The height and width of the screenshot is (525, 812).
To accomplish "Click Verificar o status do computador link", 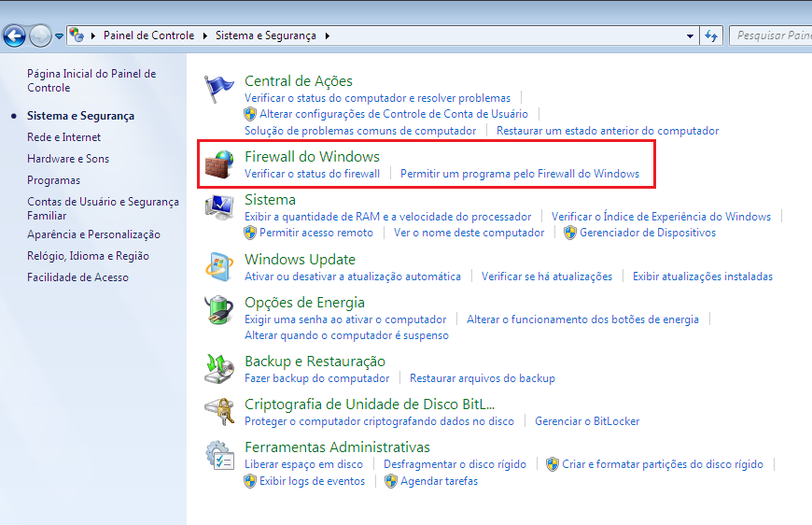I will point(377,98).
